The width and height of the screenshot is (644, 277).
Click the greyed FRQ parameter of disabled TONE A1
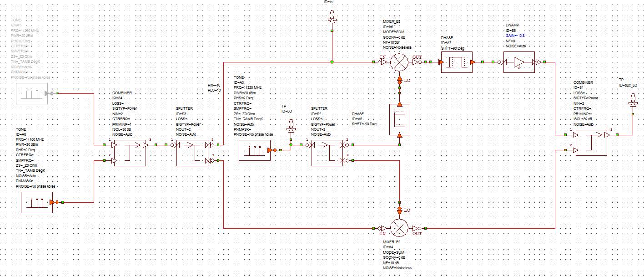click(x=25, y=30)
